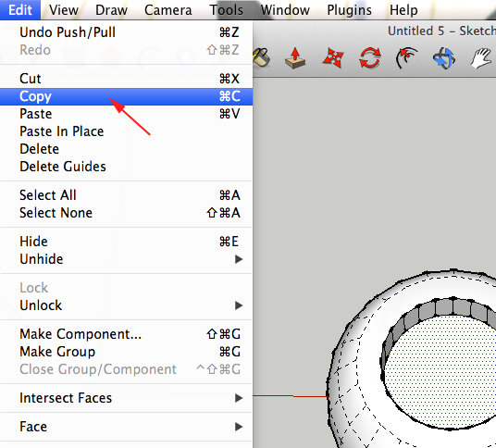Select the Push/Pull tool
This screenshot has width=496, height=448.
click(x=295, y=58)
